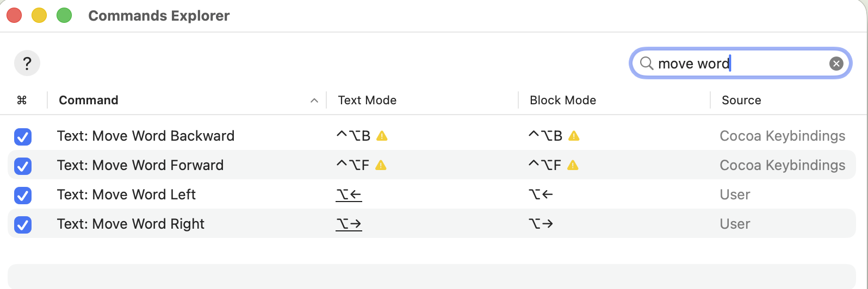Click Text Mode warning icon for Move Word Forward
Viewport: 868px width, 289px height.
[381, 165]
